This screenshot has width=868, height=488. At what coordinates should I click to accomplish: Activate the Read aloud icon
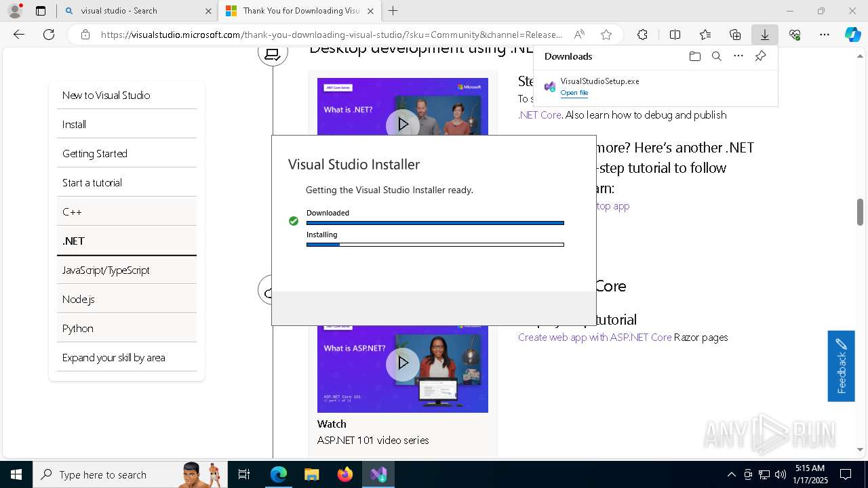point(579,35)
